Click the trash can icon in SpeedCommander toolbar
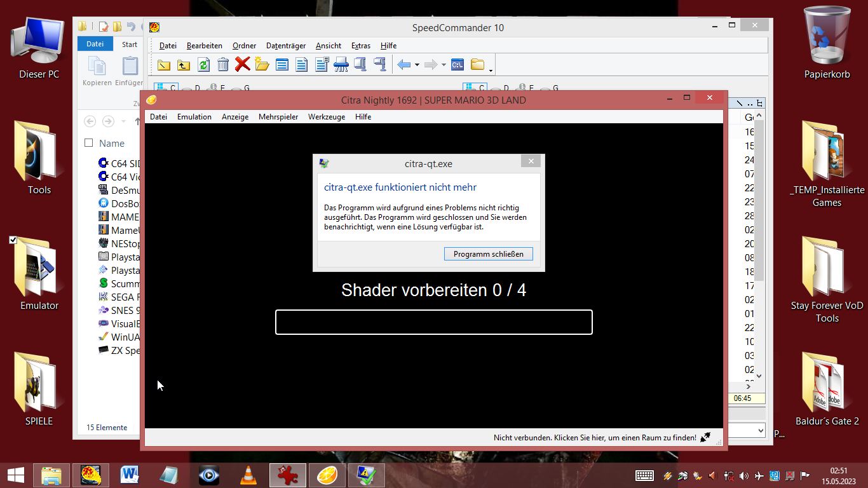 coord(222,64)
